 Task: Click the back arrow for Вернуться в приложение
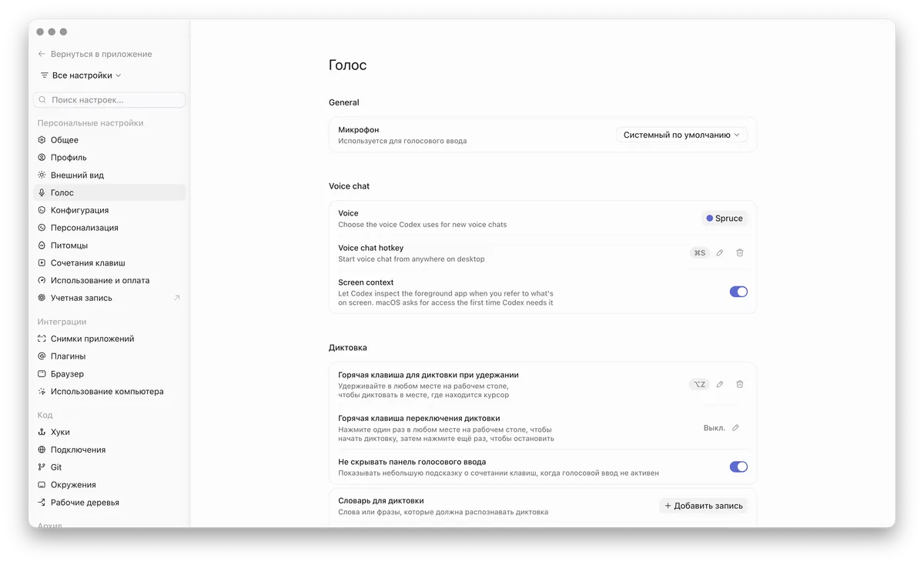(42, 54)
